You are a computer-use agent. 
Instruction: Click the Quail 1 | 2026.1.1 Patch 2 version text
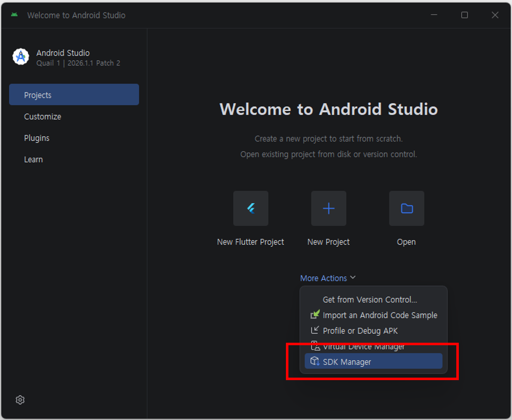(78, 63)
